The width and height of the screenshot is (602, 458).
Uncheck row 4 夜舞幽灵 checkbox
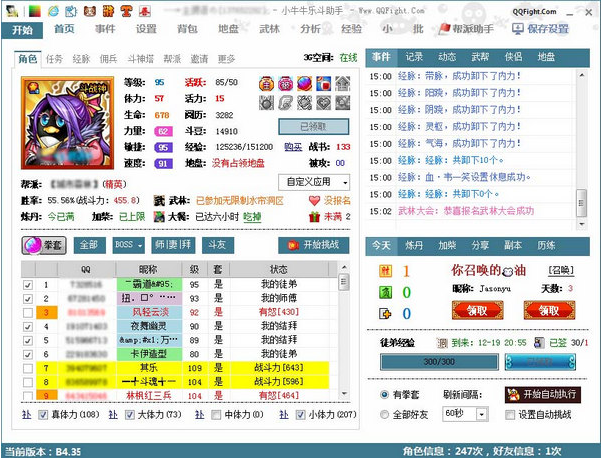[28, 327]
